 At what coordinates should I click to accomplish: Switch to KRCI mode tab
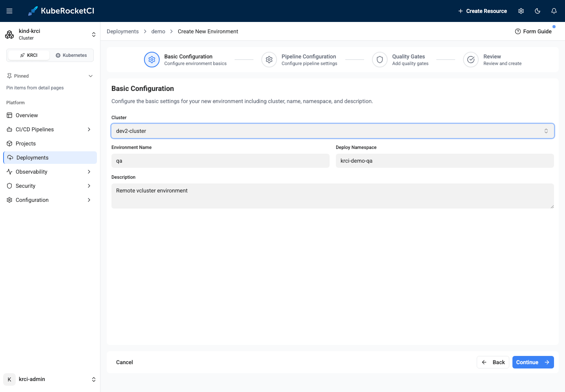[29, 55]
